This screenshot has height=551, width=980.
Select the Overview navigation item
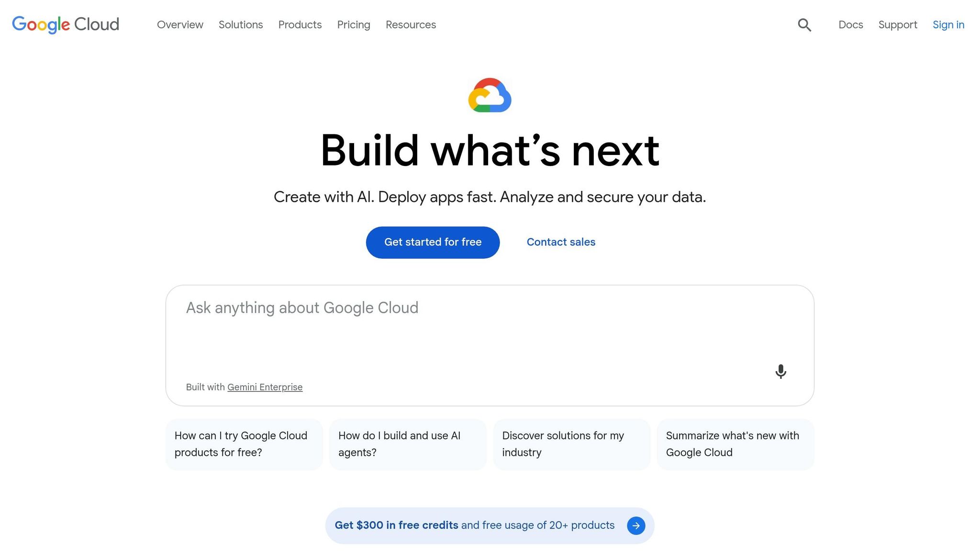click(x=180, y=24)
